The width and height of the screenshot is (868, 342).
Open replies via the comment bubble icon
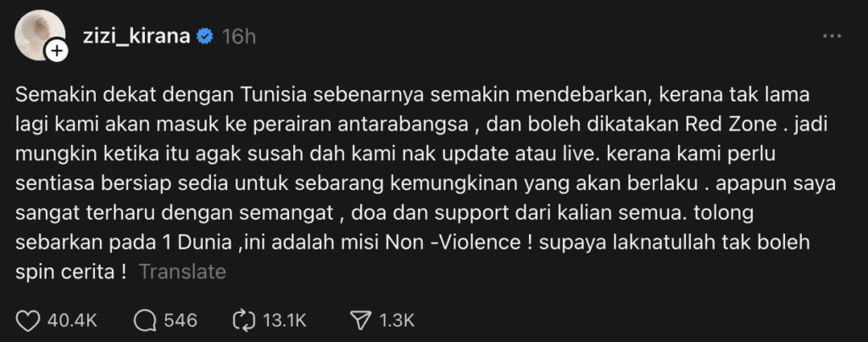tap(146, 321)
